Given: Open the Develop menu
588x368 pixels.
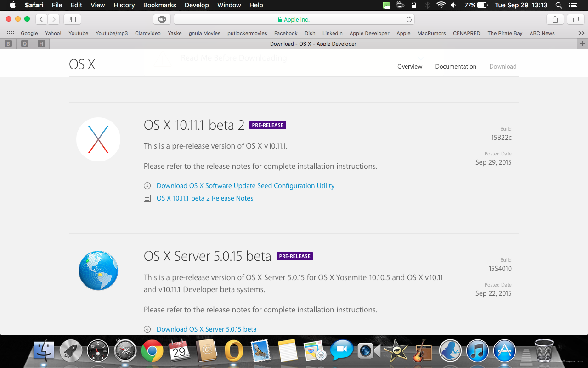Looking at the screenshot, I should click(197, 5).
